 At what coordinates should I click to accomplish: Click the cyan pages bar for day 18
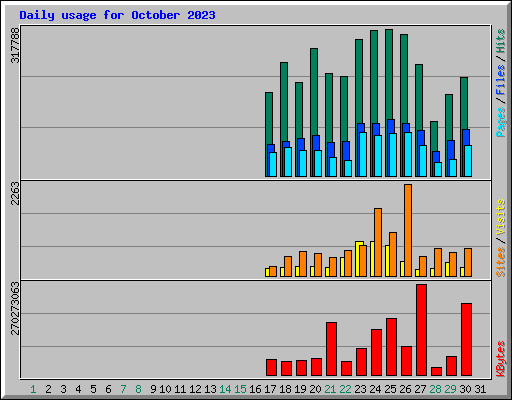click(288, 162)
